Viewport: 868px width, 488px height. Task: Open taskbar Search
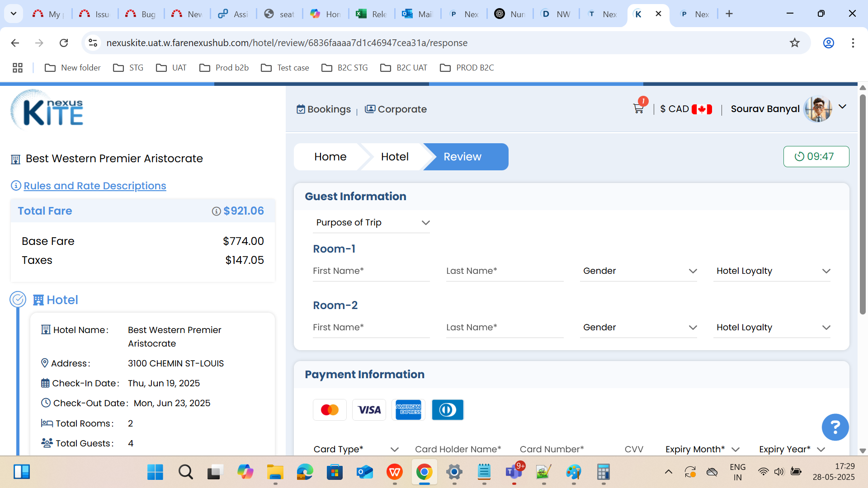click(x=185, y=472)
